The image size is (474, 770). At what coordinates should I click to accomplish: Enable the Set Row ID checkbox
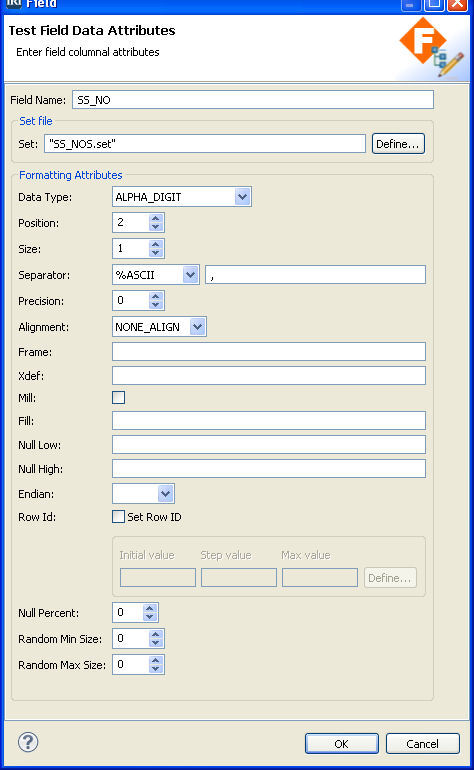pos(118,517)
